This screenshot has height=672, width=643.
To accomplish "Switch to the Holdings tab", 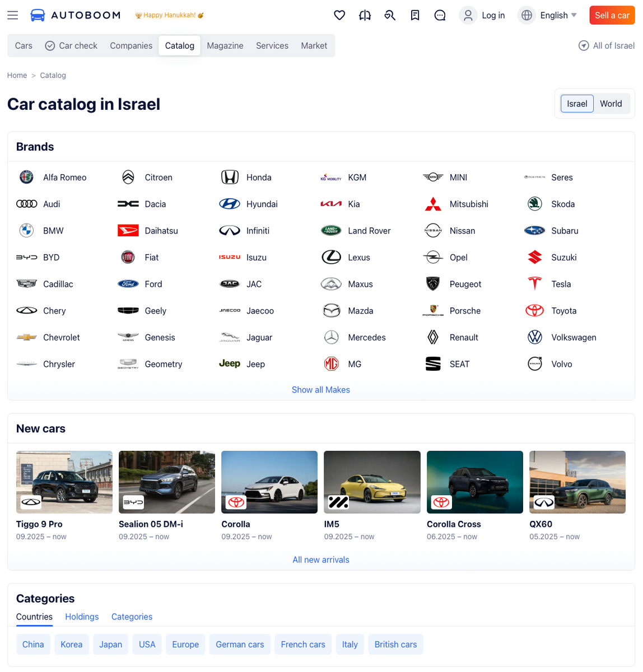I will tap(82, 617).
